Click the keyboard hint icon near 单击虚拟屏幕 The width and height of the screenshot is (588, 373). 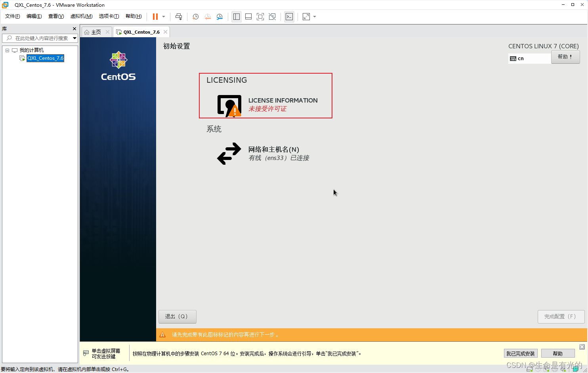86,353
